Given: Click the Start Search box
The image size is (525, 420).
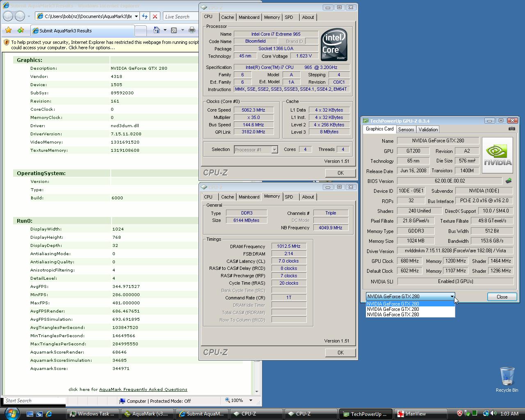Looking at the screenshot, I should tap(34, 401).
